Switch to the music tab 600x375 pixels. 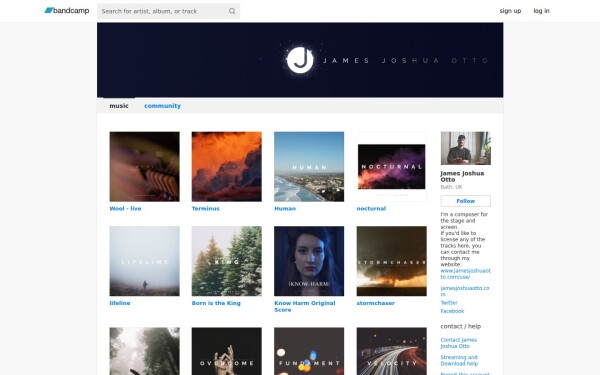click(119, 106)
